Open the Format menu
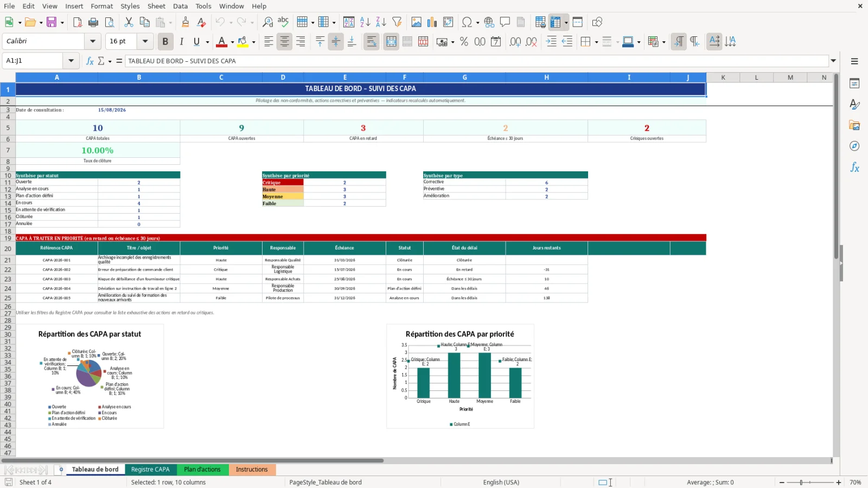Image resolution: width=868 pixels, height=488 pixels. (x=102, y=6)
